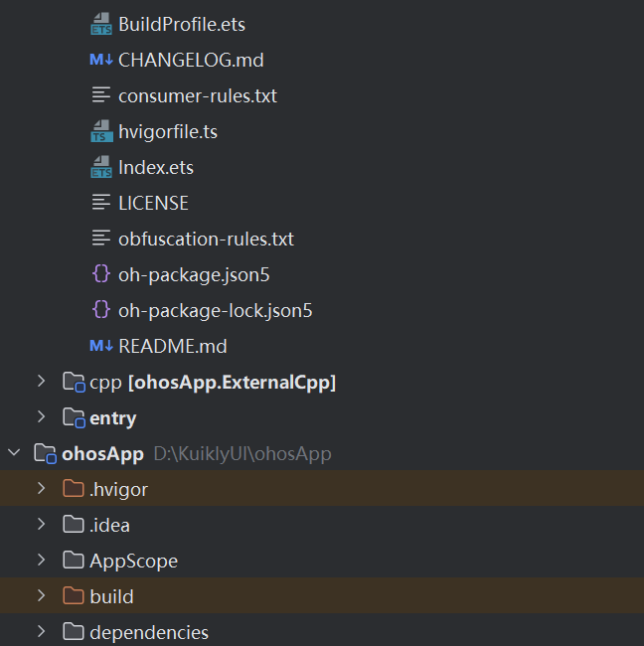Click the Markdown icon next to README.md

(101, 346)
